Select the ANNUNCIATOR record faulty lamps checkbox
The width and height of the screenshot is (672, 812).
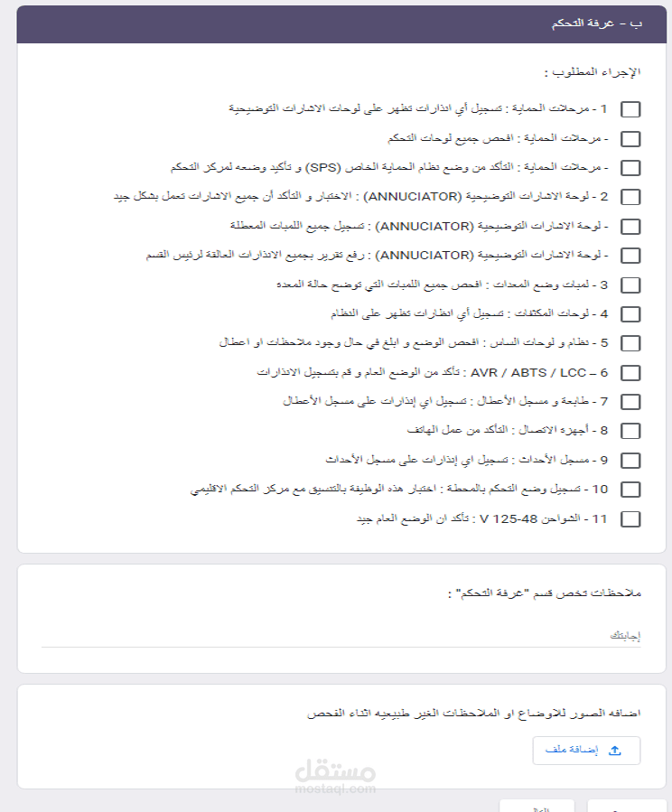pyautogui.click(x=631, y=227)
